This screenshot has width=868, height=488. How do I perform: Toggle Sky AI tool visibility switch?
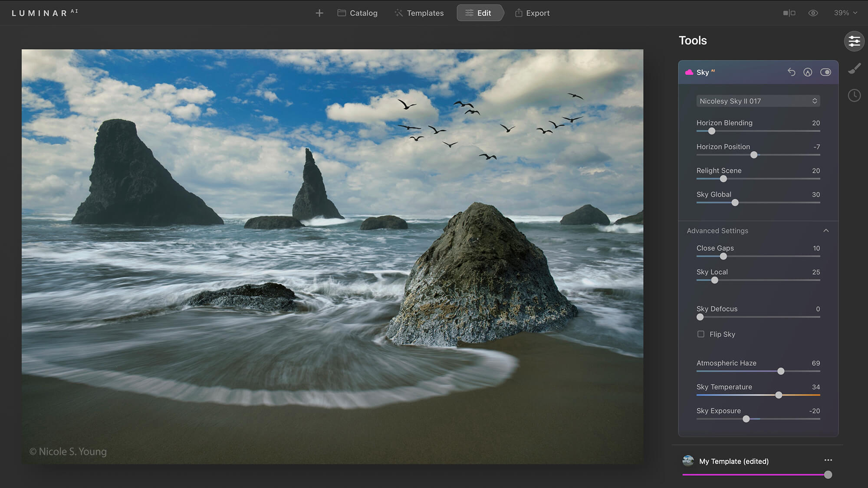coord(825,72)
